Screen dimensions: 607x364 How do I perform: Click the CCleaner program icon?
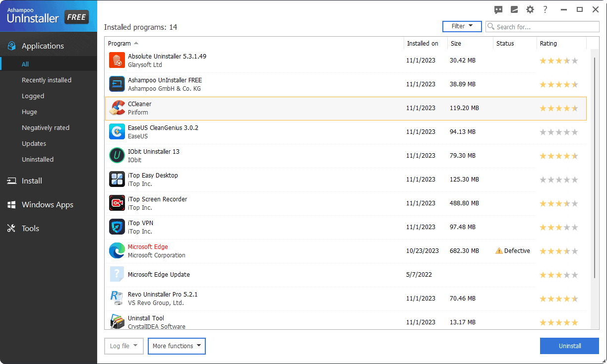pyautogui.click(x=117, y=108)
